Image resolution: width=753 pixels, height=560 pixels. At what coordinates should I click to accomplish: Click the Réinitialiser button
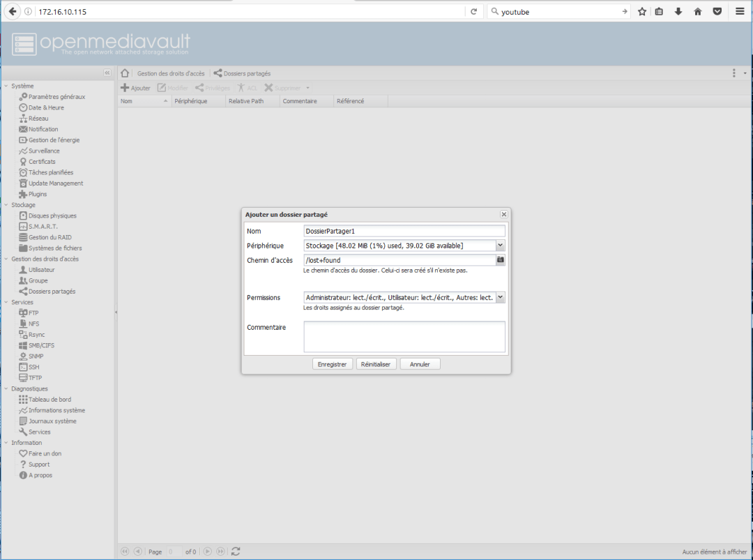click(376, 364)
